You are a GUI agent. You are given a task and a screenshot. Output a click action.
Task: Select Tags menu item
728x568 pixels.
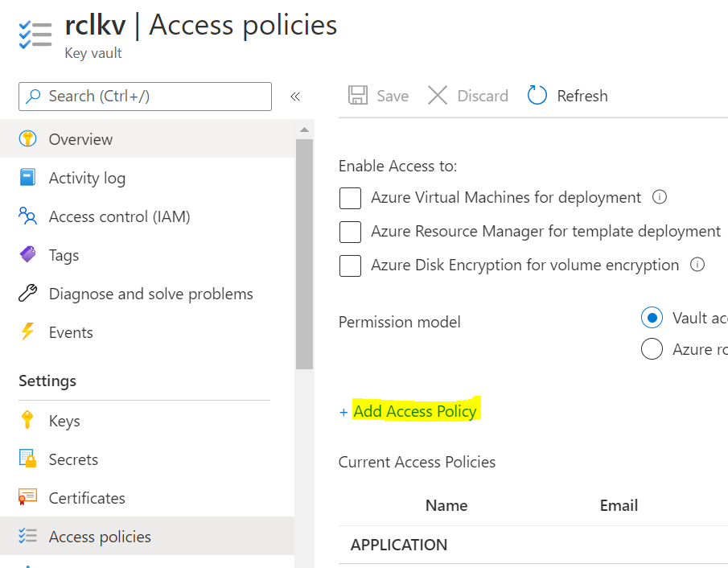[x=147, y=254]
